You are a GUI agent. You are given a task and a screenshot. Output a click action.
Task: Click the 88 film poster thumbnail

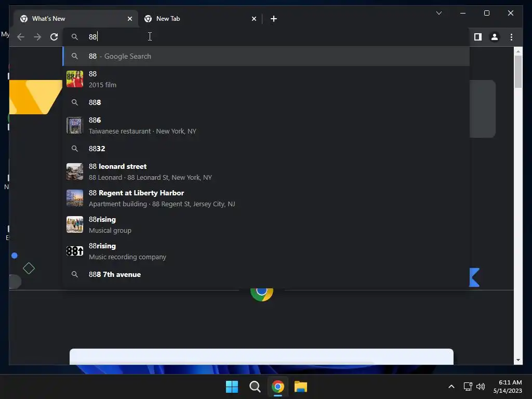75,79
